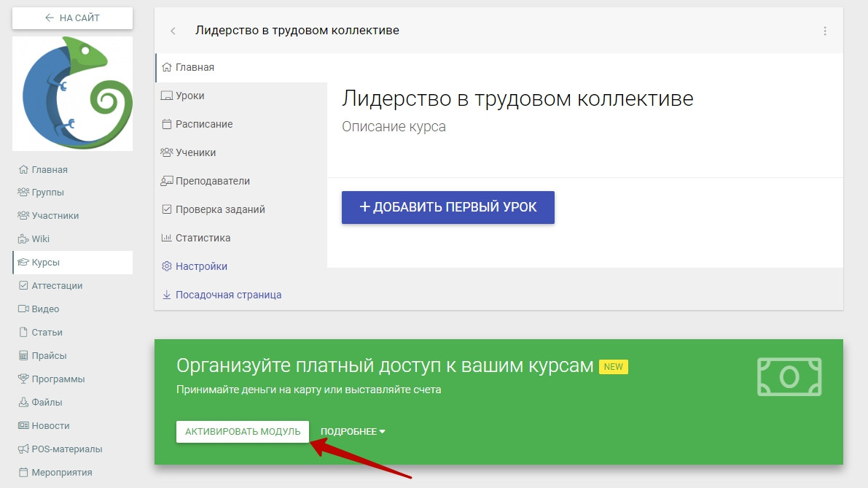Go to Видео in sidebar
The width and height of the screenshot is (868, 488).
click(45, 309)
